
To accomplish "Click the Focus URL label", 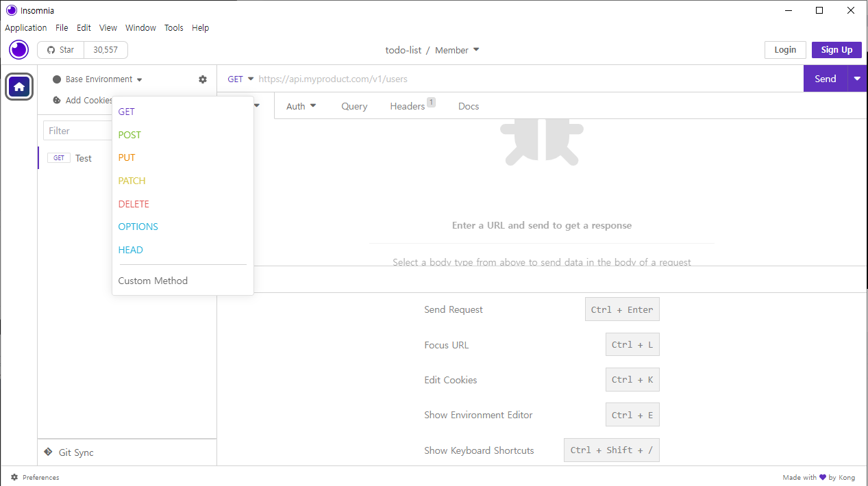I will click(x=447, y=345).
